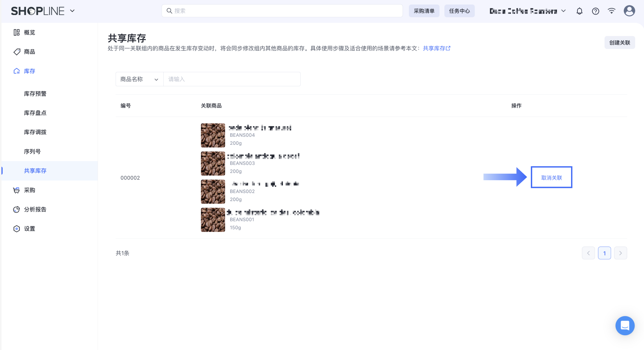Expand the SHOPLINE logo dropdown chevron

pos(72,11)
